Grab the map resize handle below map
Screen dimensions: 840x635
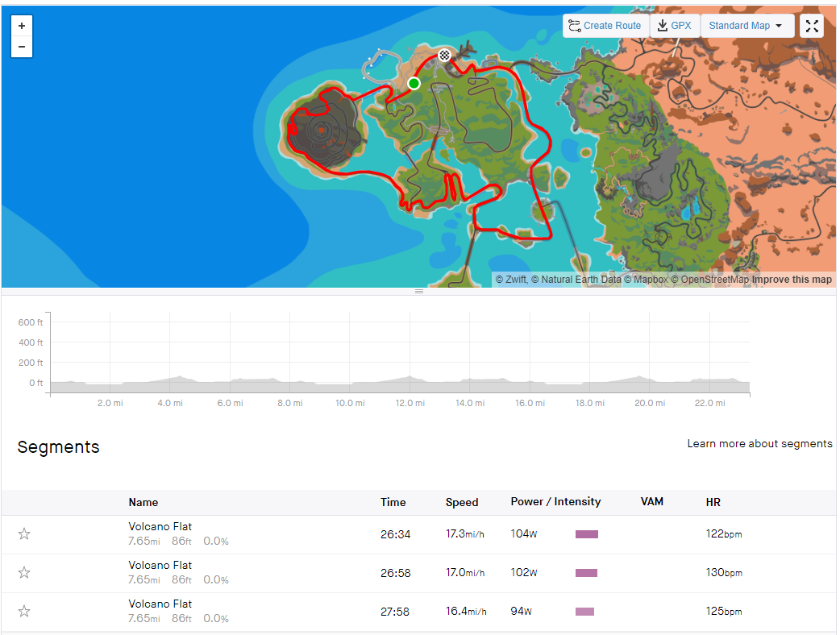click(419, 291)
